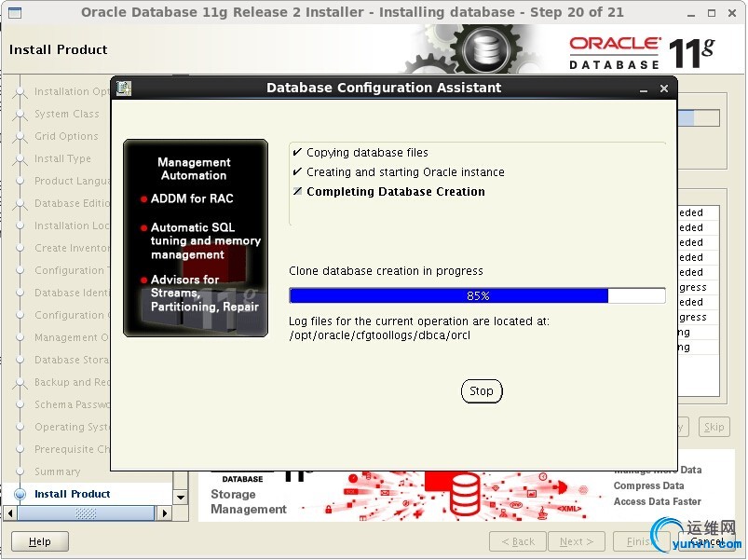Select the Installation Options step in sidebar
The height and width of the screenshot is (560, 748).
pyautogui.click(x=72, y=91)
